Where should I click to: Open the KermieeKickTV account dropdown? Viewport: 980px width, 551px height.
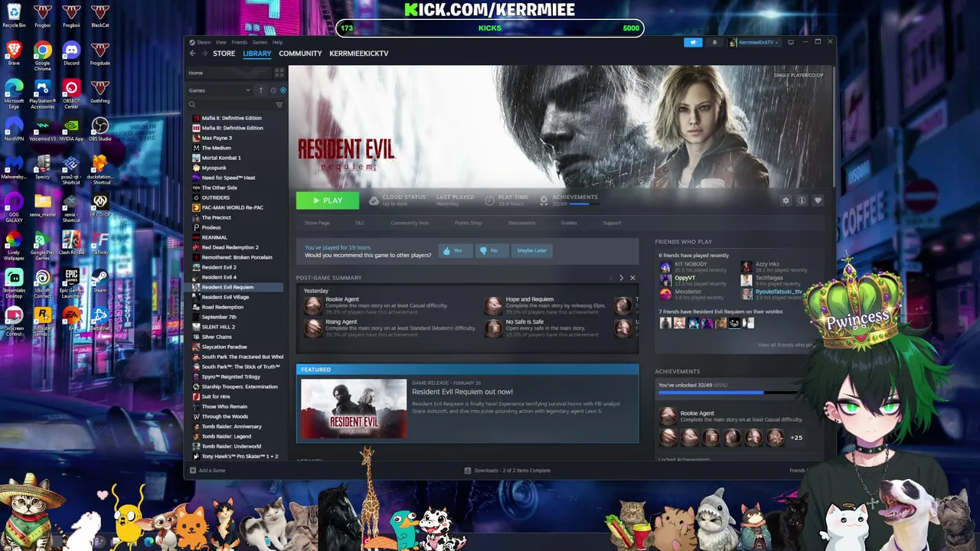pyautogui.click(x=755, y=42)
